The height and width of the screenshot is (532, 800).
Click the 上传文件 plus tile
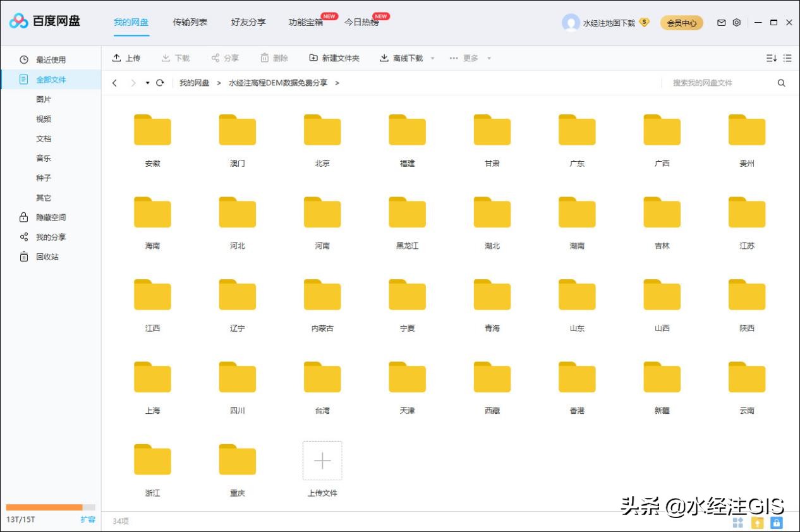tap(322, 461)
